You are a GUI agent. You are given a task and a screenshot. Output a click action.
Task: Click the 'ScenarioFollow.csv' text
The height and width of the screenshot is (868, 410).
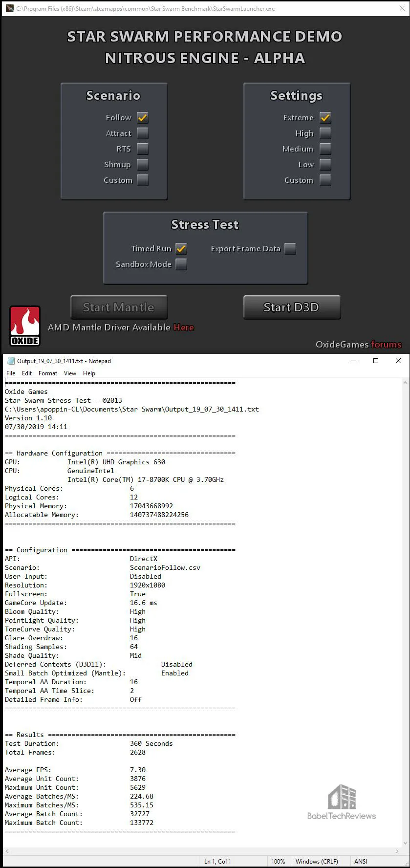point(165,568)
